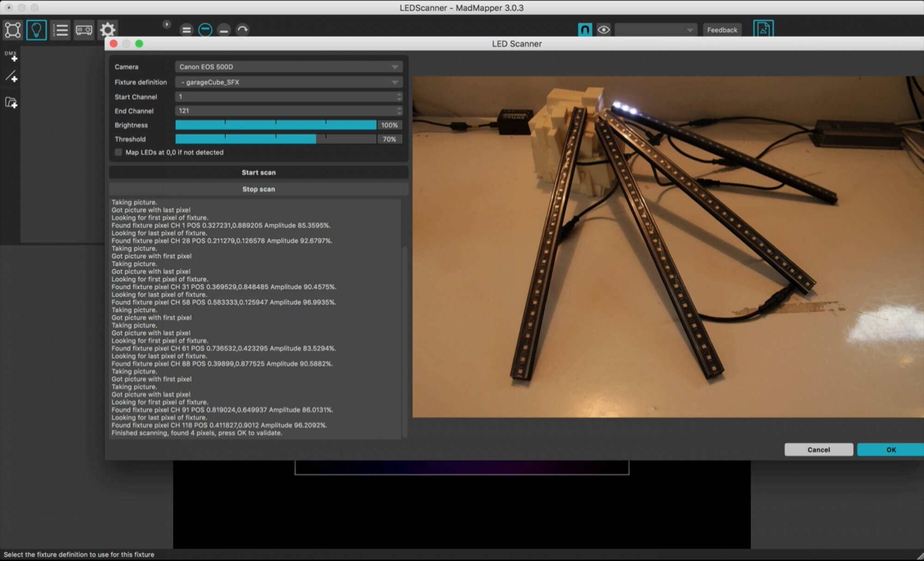Click the small play arrow in the toolbar

click(x=167, y=24)
